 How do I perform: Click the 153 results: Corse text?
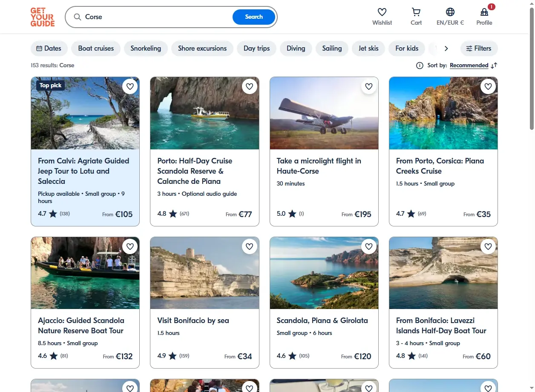point(52,65)
